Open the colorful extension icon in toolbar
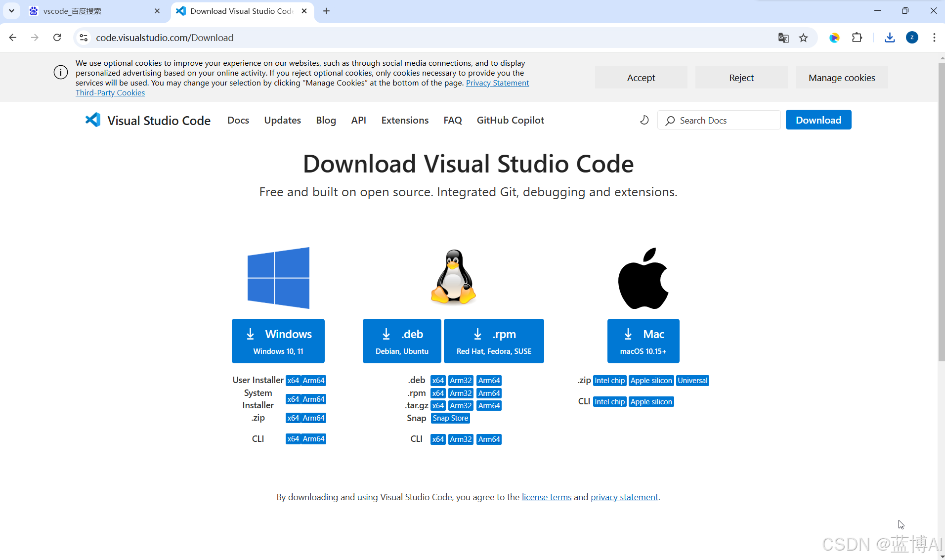The height and width of the screenshot is (560, 945). pos(835,38)
